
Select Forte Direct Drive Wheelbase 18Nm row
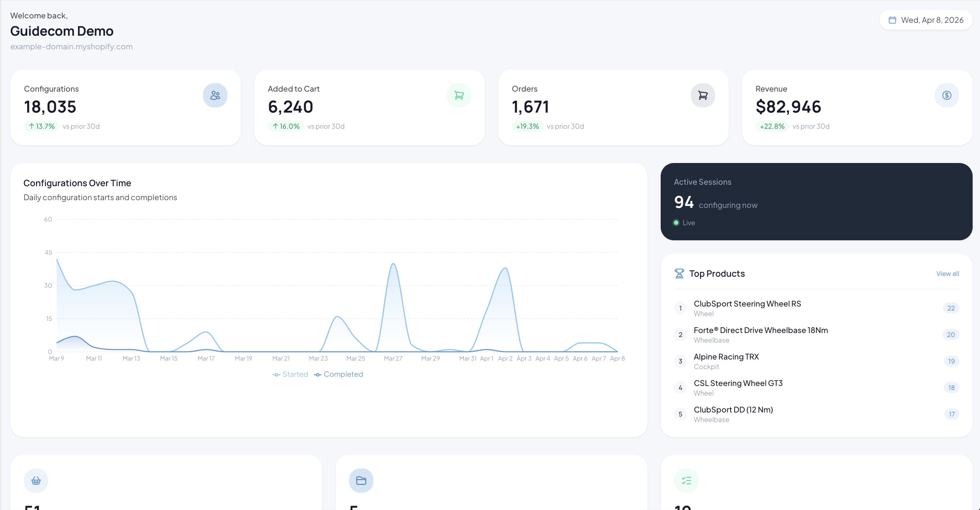coord(816,335)
